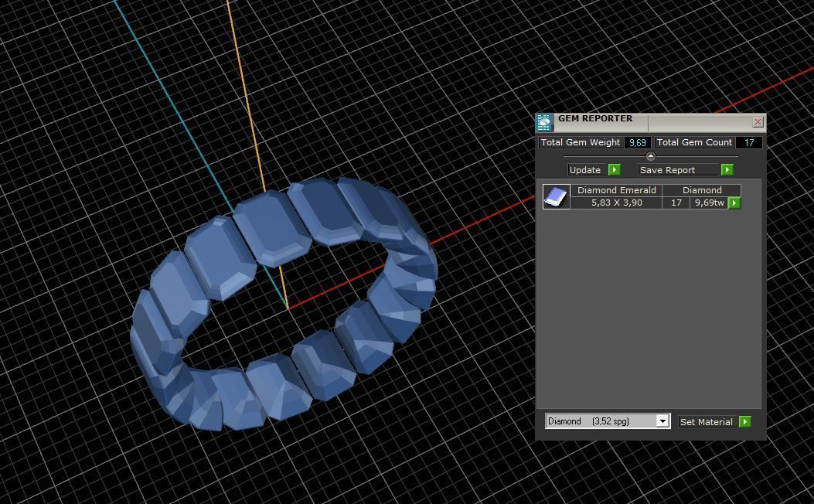Select the emerald-cut gem ring in viewport
This screenshot has width=814, height=504.
[283, 304]
